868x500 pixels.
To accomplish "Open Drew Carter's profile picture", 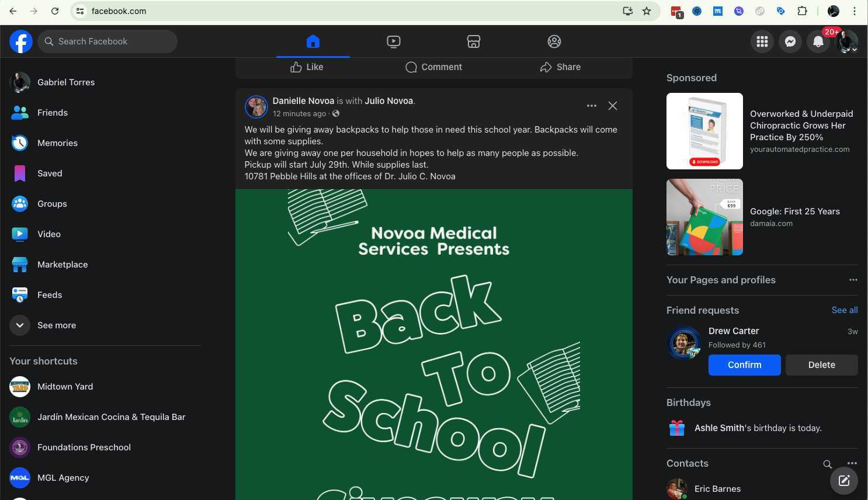I will click(683, 343).
